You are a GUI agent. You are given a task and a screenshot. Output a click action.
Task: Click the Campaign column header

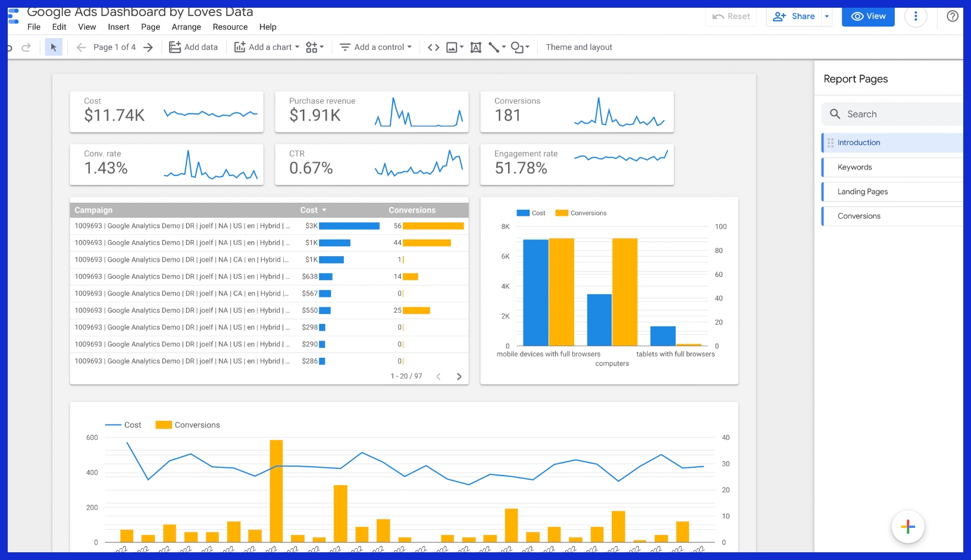click(x=93, y=210)
